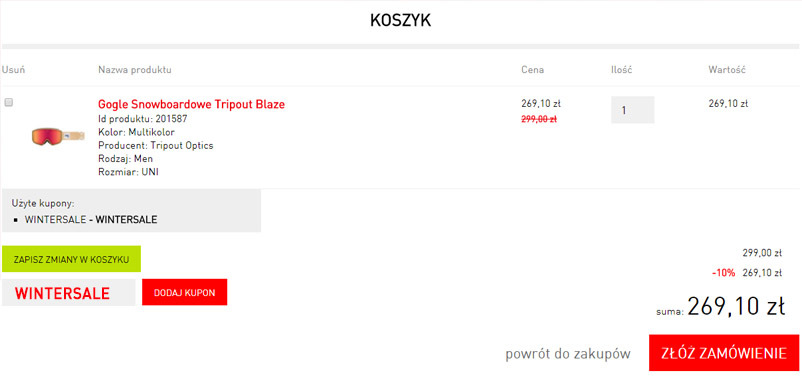This screenshot has width=802, height=384.
Task: Click the Id produktu 201587 text
Action: [143, 119]
